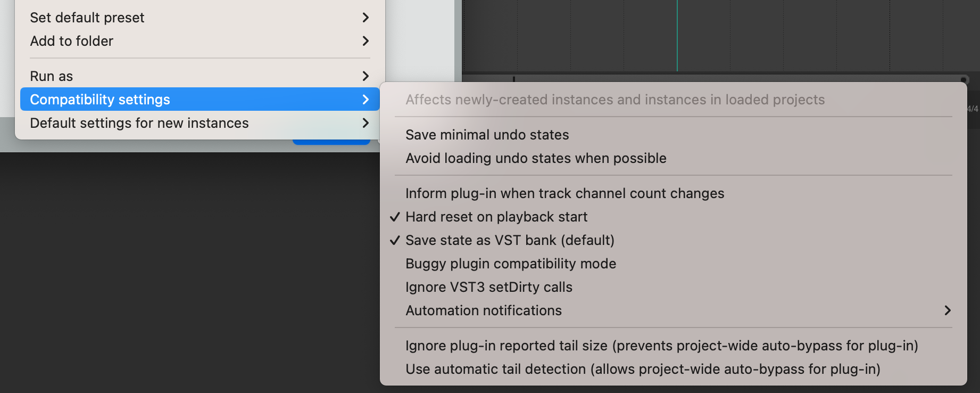Image resolution: width=980 pixels, height=393 pixels.
Task: Click the Automation notifications chevron arrow
Action: [x=947, y=310]
